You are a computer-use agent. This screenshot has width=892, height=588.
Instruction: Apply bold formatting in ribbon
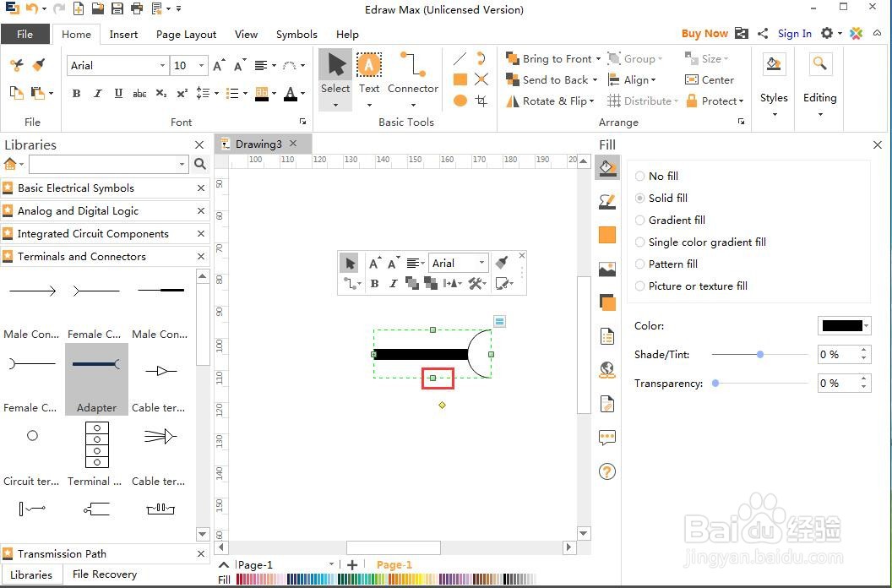point(76,93)
